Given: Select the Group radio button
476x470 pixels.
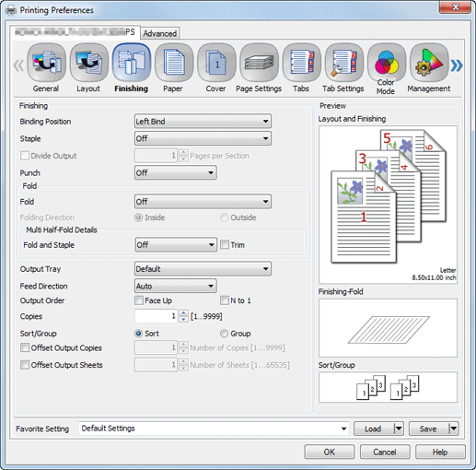Looking at the screenshot, I should coord(225,334).
